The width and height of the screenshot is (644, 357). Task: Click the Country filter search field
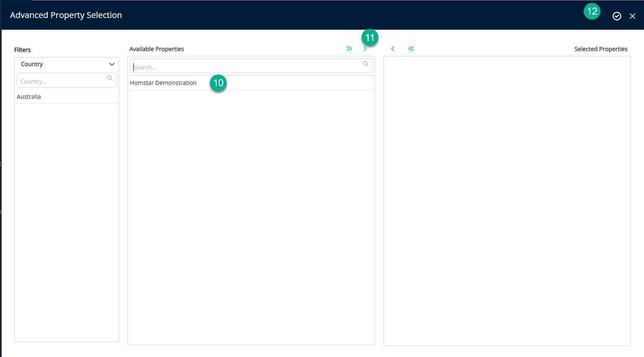[x=61, y=81]
